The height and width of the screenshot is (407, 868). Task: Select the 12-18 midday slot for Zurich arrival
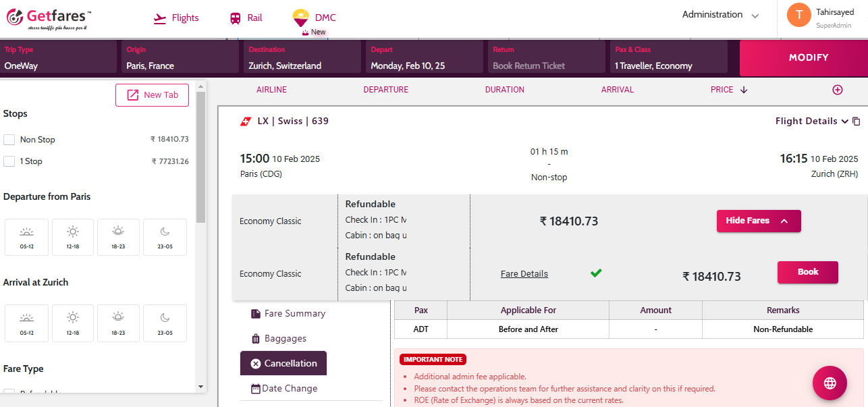pos(73,323)
